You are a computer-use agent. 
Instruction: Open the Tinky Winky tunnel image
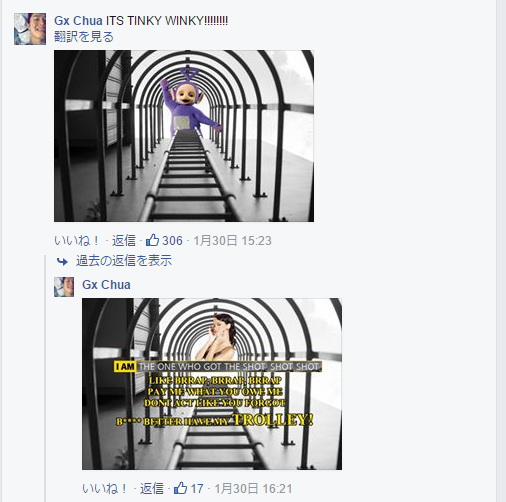[184, 136]
